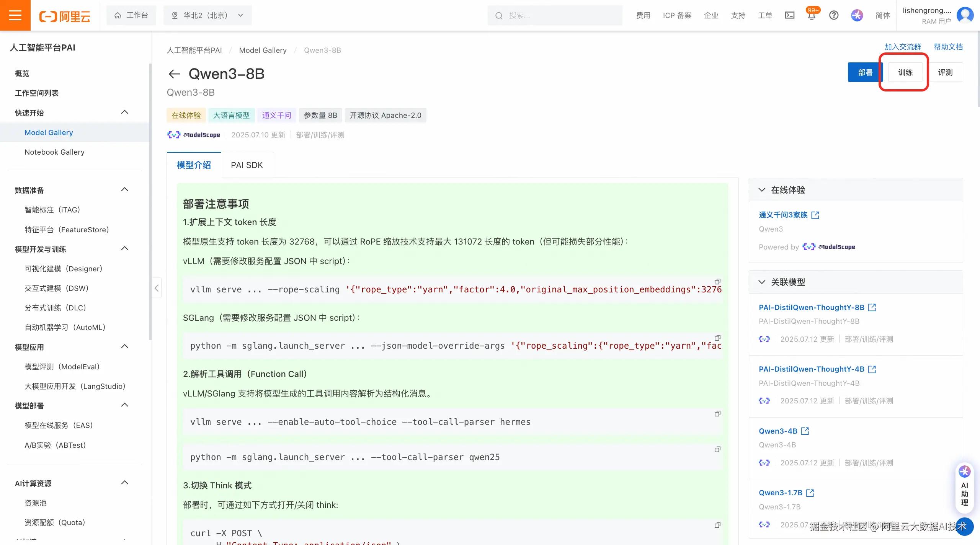
Task: Open the PAI-DistilQwen-ThoughtY-8B link
Action: click(x=812, y=307)
